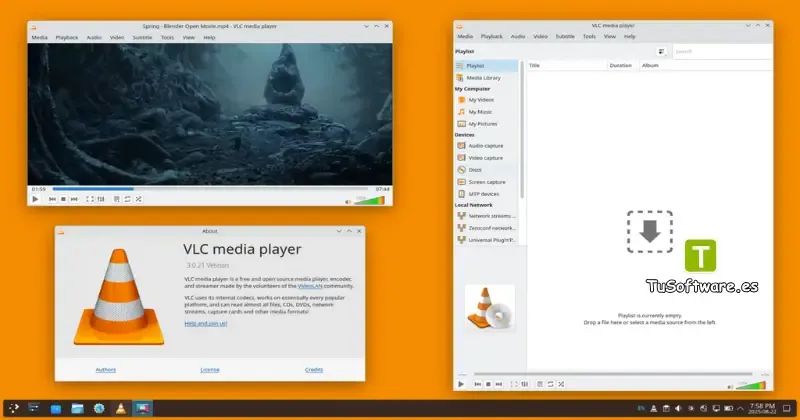Click the album art thumbnail in playlist window
The height and width of the screenshot is (420, 800).
490,308
